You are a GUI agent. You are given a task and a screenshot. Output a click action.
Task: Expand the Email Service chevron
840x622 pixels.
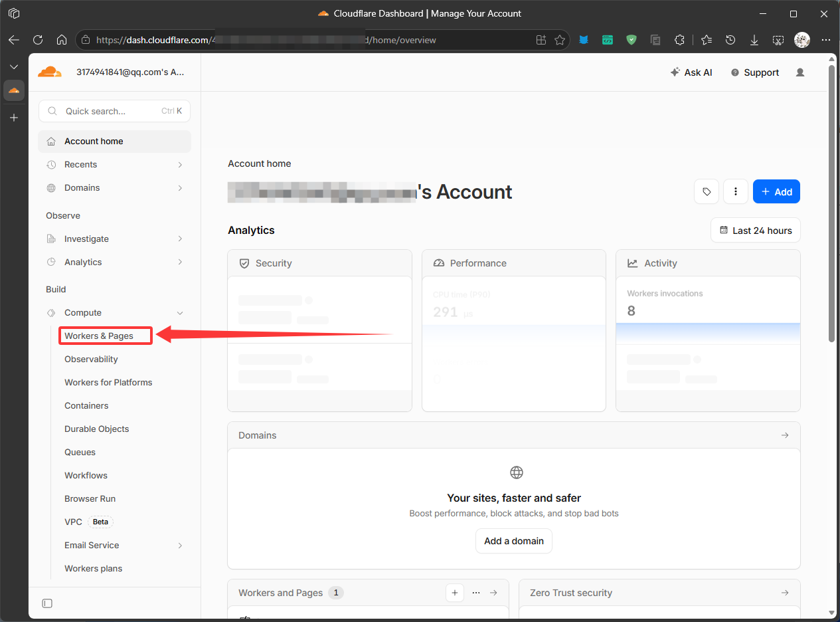coord(180,546)
